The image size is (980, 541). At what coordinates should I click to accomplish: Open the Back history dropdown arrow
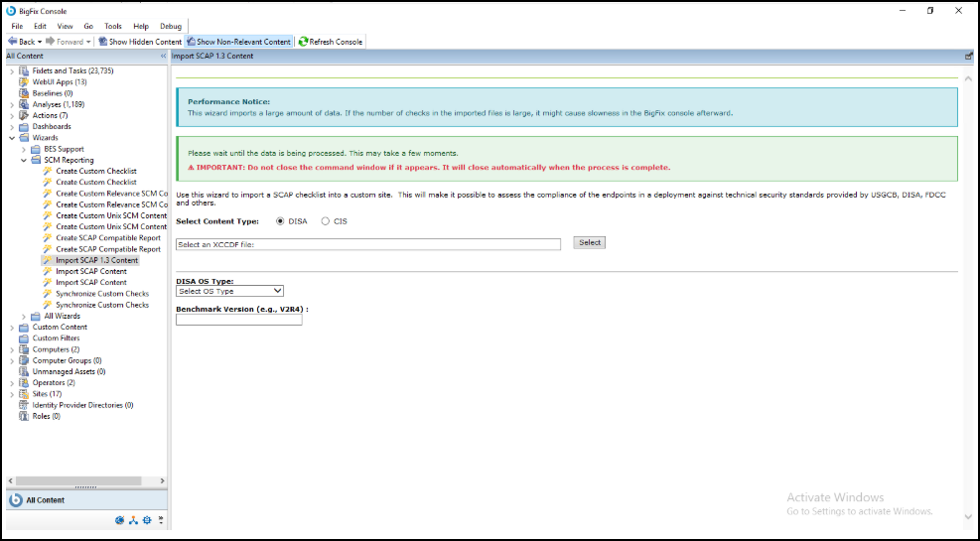click(40, 42)
